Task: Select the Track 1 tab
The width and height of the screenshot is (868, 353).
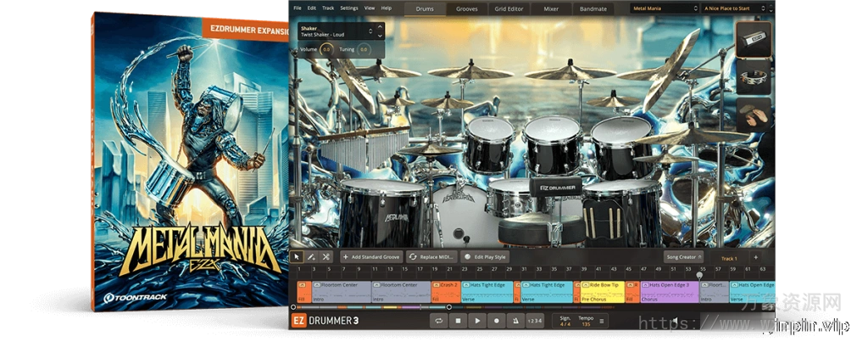Action: (728, 258)
